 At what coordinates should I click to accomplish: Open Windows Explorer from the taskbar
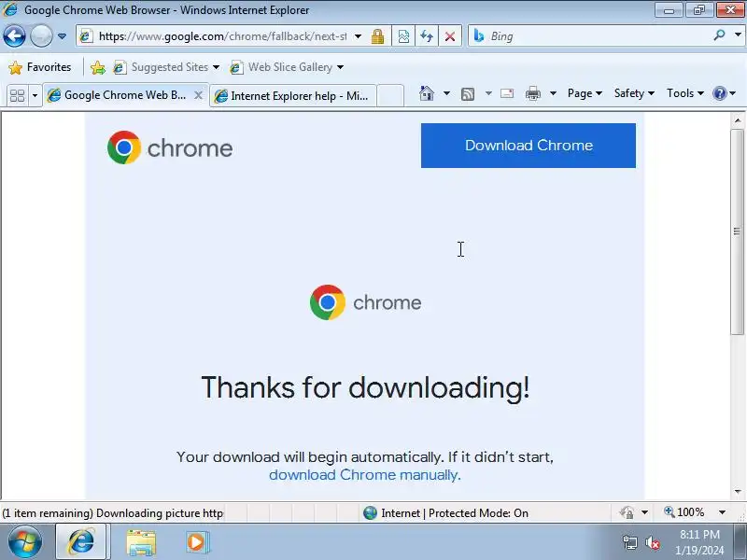pos(141,542)
